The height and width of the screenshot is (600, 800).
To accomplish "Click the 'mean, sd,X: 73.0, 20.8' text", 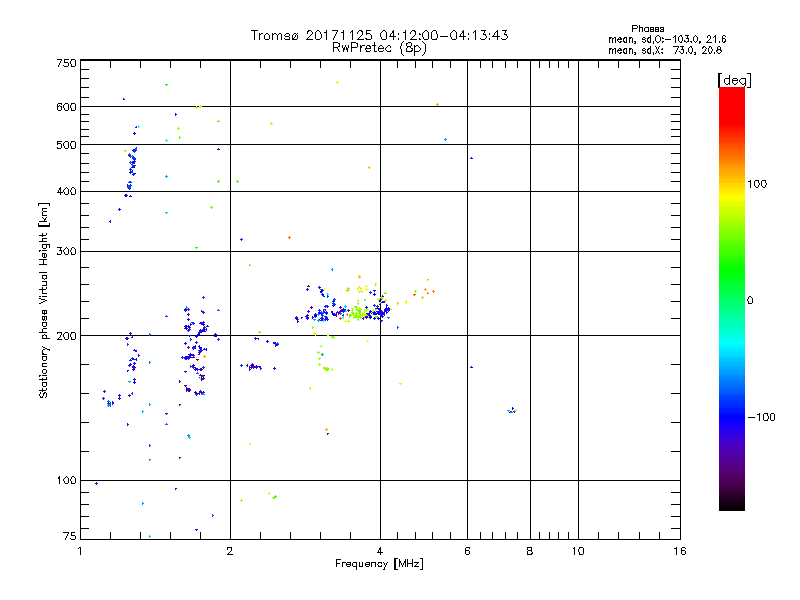I will point(665,50).
